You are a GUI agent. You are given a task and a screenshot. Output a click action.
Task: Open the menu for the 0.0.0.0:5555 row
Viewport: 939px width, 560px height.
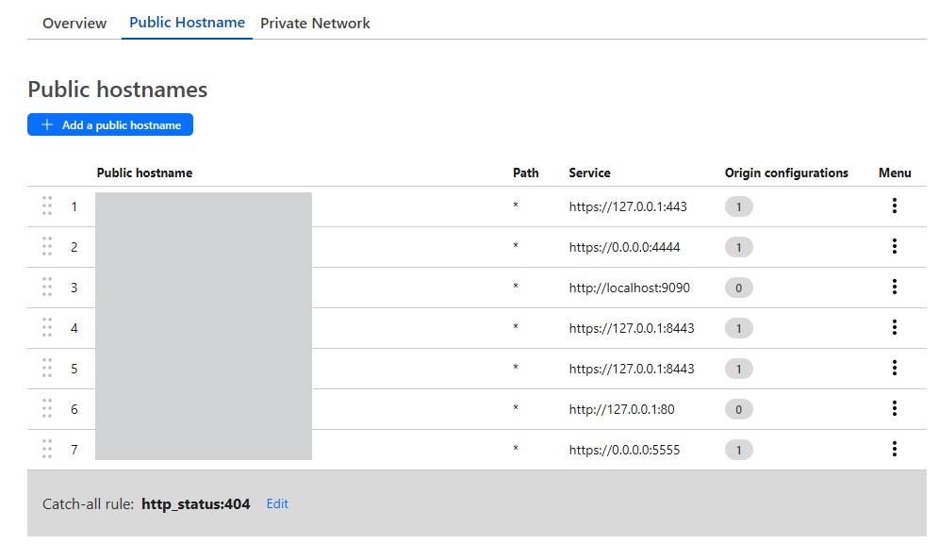point(894,450)
